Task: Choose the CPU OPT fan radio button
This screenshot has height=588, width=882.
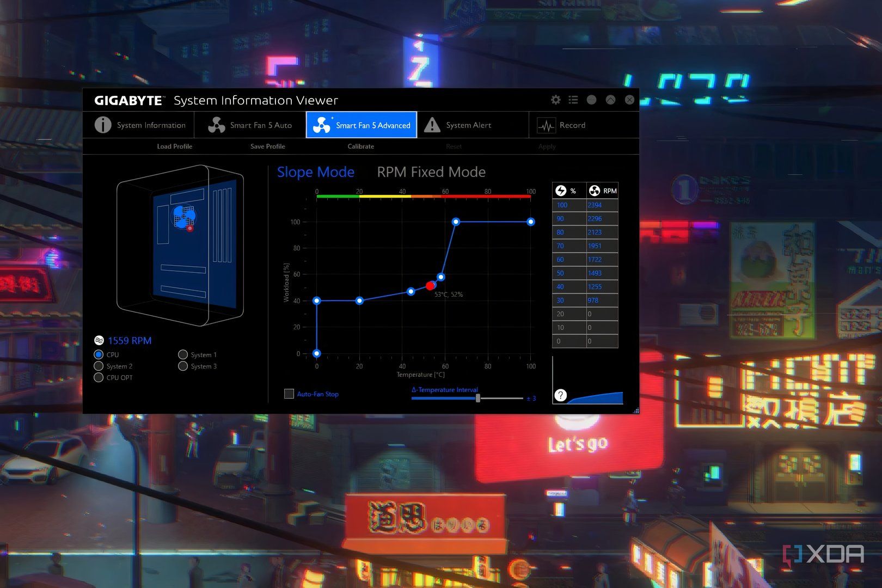Action: 99,377
